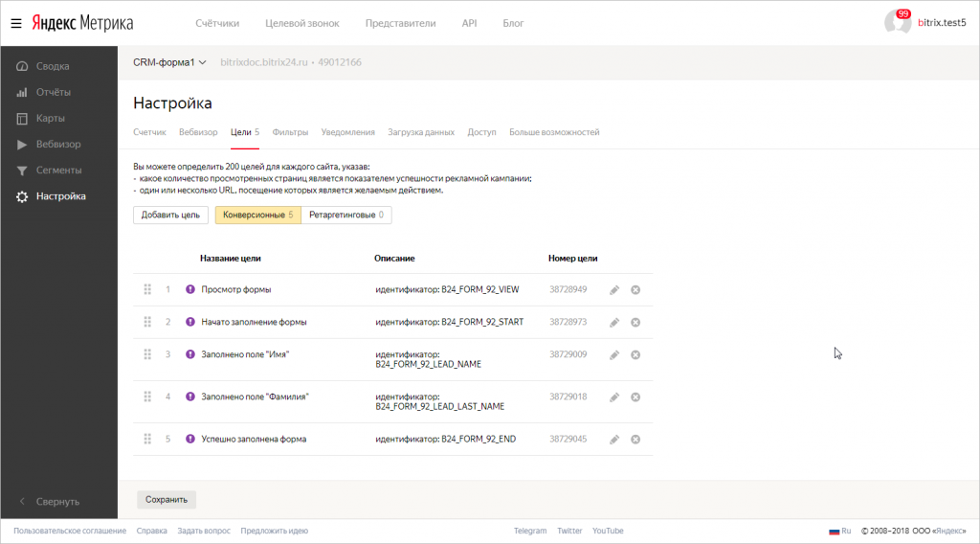Delete the Просмотр формы goal
The width and height of the screenshot is (980, 544).
coord(635,290)
